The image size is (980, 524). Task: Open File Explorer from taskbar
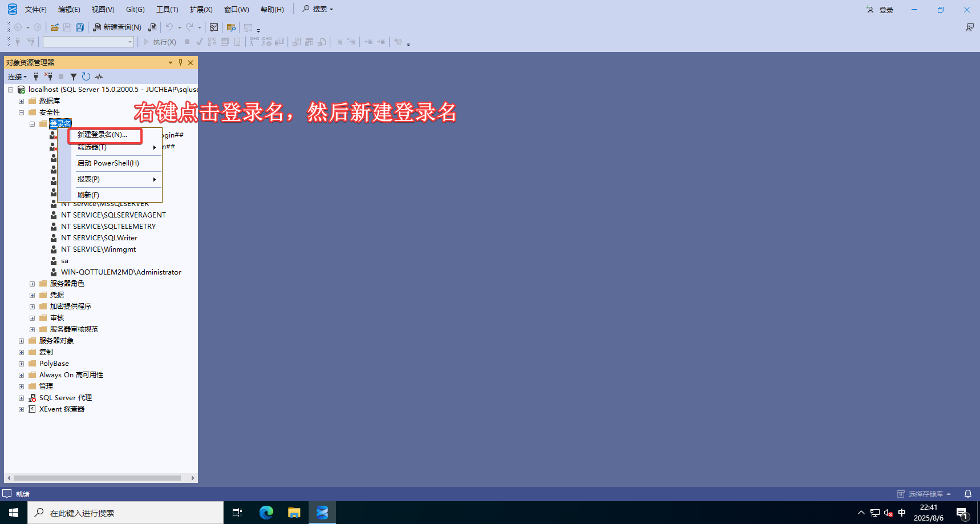tap(294, 513)
